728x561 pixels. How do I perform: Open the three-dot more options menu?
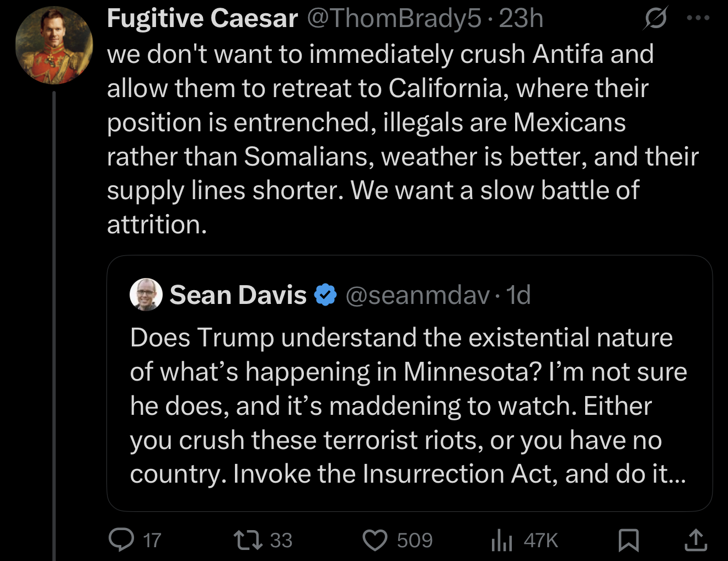(x=698, y=18)
